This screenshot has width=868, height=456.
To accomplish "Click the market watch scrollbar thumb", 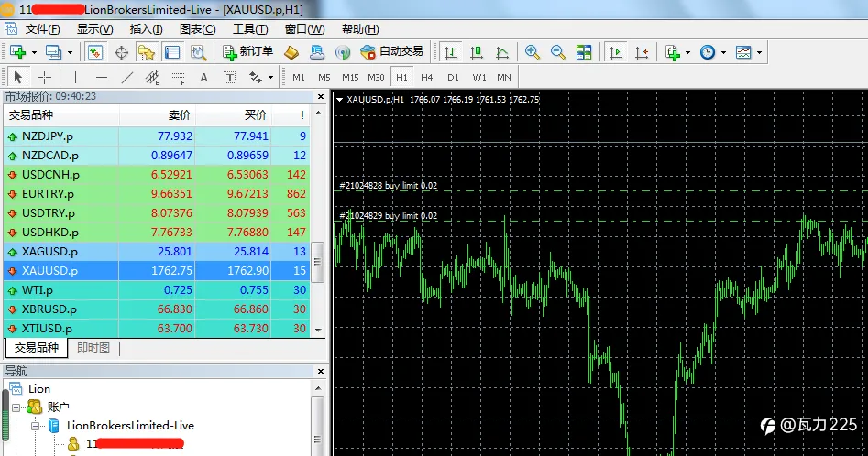I will [x=318, y=262].
